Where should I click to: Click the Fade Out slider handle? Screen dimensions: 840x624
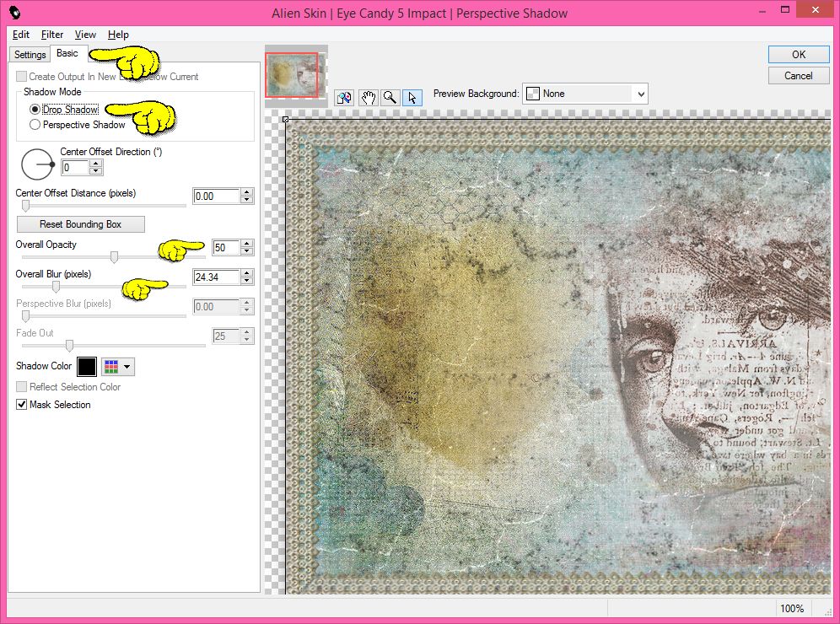[69, 346]
